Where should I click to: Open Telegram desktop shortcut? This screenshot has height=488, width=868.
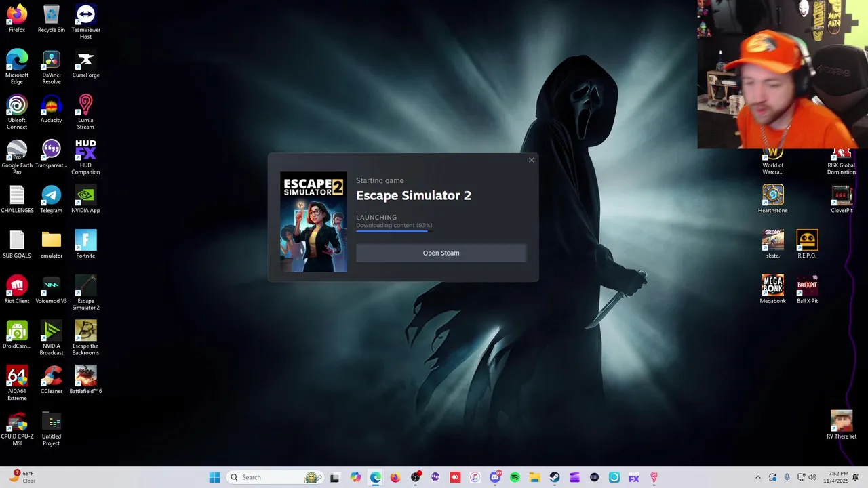click(52, 199)
